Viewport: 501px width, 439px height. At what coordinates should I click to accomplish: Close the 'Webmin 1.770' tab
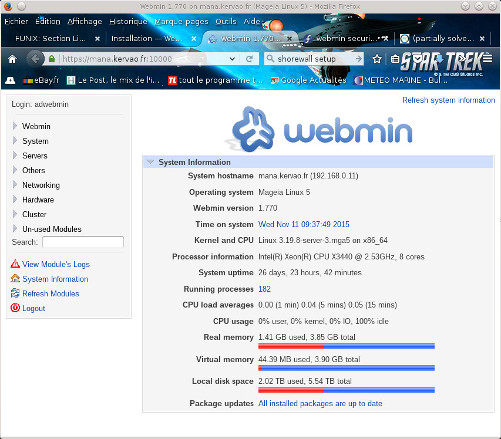(290, 39)
